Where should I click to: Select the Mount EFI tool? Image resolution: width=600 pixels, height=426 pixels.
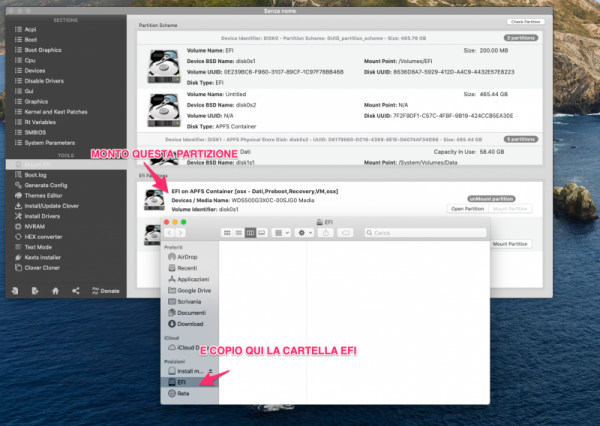pyautogui.click(x=66, y=165)
